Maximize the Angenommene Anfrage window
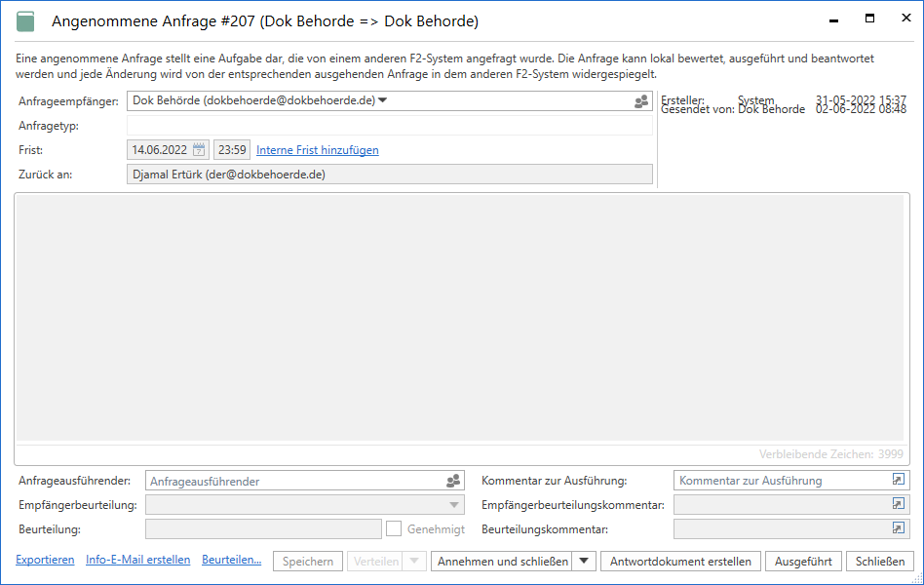The image size is (924, 585). tap(868, 19)
